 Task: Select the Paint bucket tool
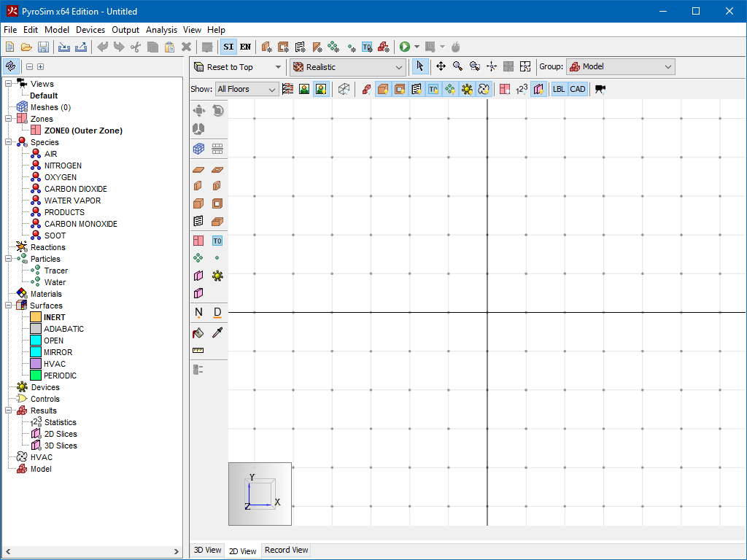[198, 332]
